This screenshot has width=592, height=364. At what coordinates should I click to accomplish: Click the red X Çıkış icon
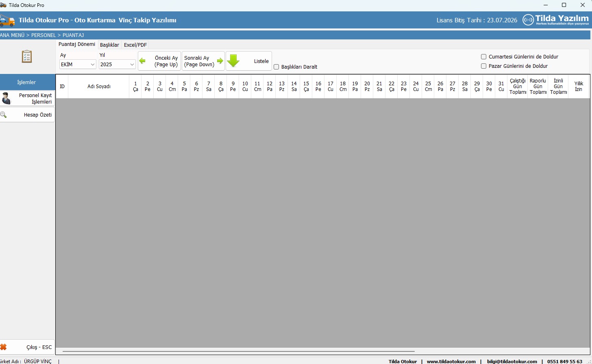[x=4, y=347]
